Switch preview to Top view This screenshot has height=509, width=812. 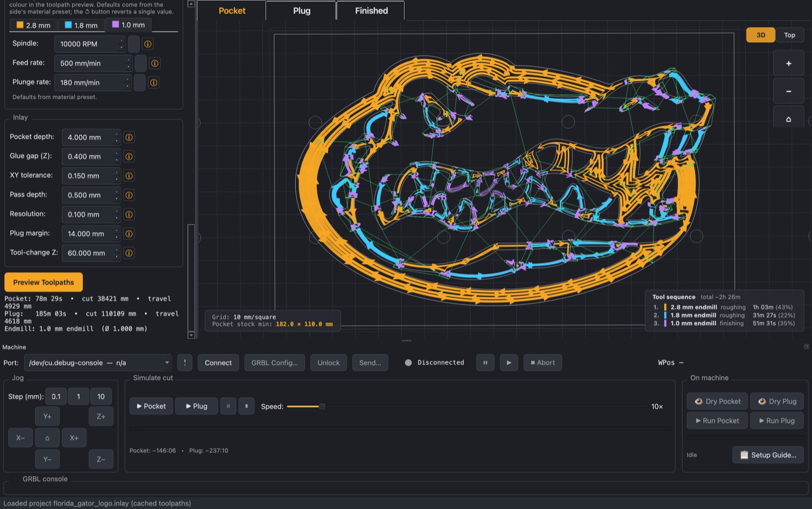[789, 35]
